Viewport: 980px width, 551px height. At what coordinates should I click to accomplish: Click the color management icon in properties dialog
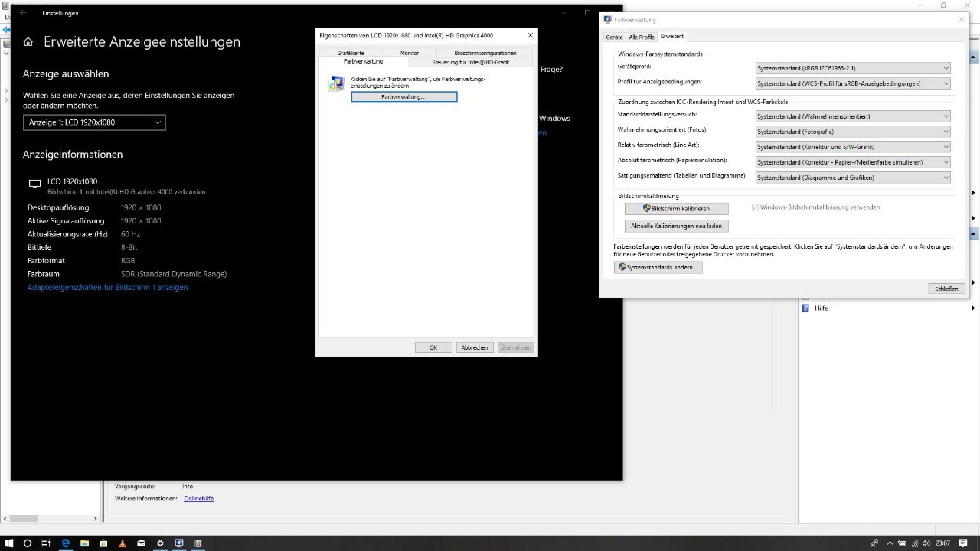(336, 83)
